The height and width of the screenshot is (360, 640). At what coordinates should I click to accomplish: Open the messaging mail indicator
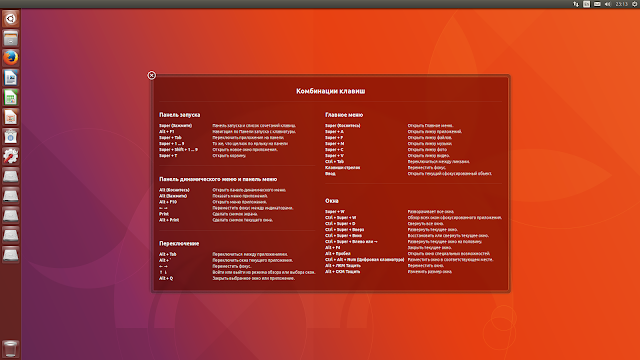click(x=597, y=4)
